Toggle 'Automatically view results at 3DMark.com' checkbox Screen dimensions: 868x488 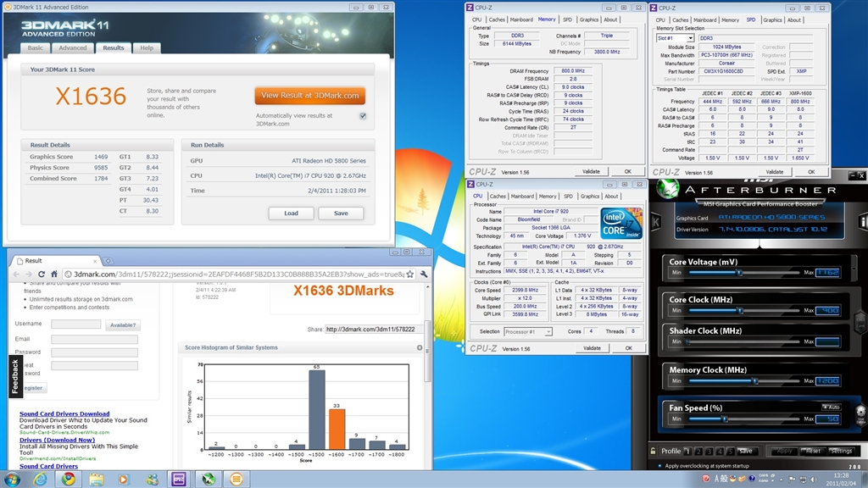[363, 116]
